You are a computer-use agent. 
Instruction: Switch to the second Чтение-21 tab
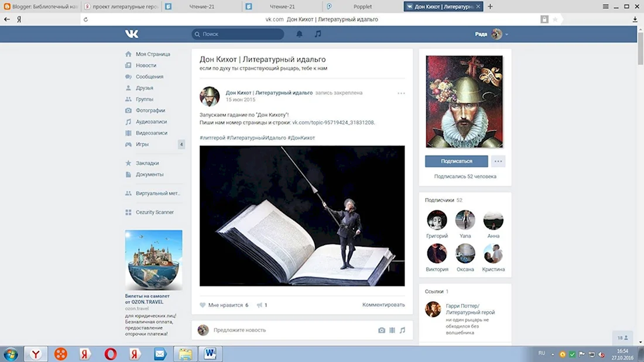tap(283, 6)
